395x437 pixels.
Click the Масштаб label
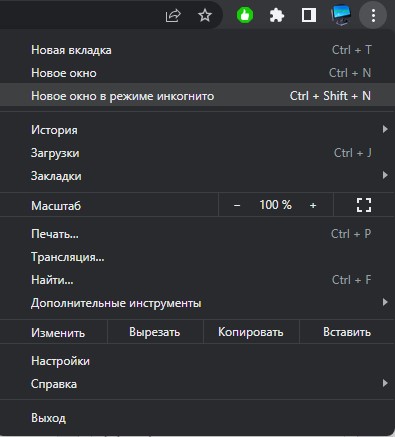(x=56, y=206)
